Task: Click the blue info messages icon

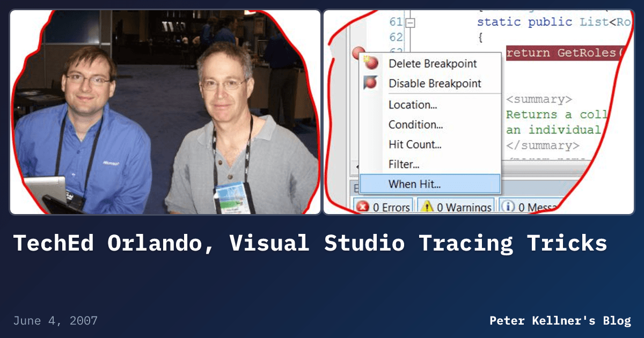Action: tap(508, 207)
